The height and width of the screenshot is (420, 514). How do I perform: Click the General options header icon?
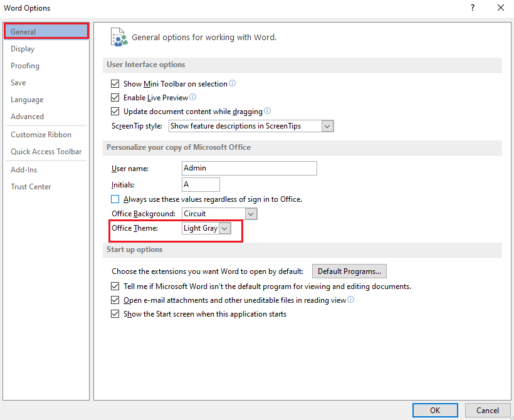[119, 37]
